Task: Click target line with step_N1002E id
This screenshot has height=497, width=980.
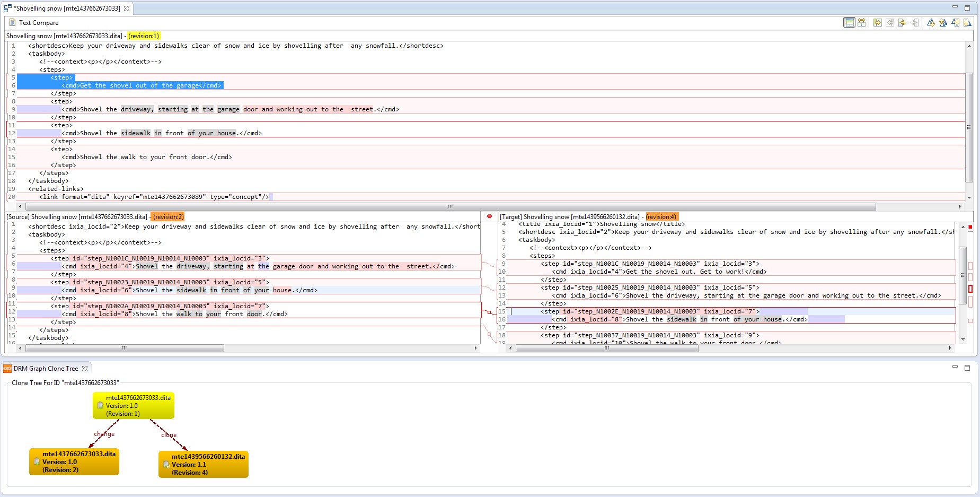Action: tap(650, 311)
